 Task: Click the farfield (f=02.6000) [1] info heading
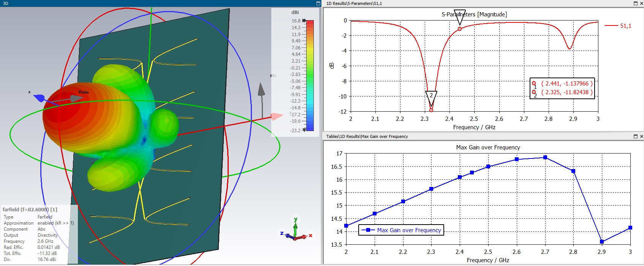[x=30, y=209]
